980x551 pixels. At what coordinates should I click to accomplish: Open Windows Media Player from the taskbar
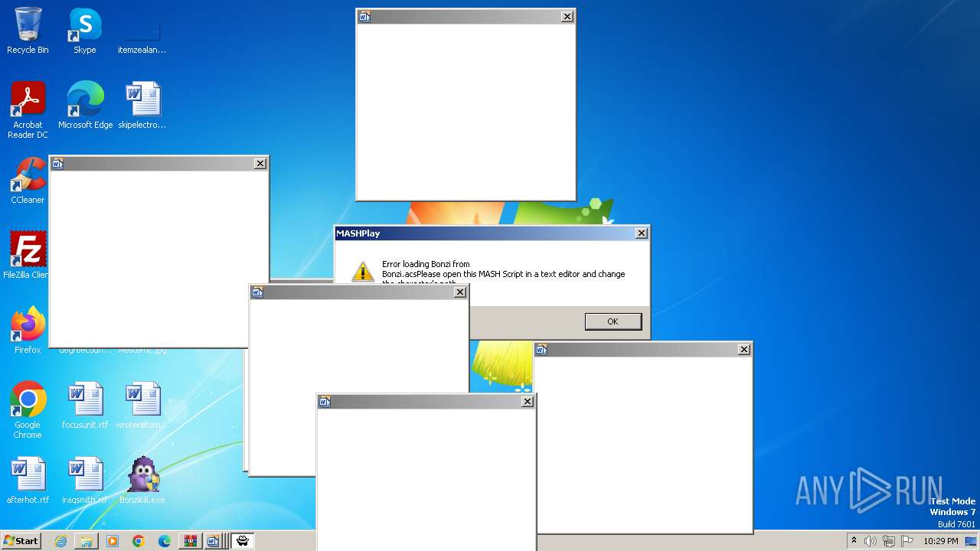pyautogui.click(x=113, y=541)
